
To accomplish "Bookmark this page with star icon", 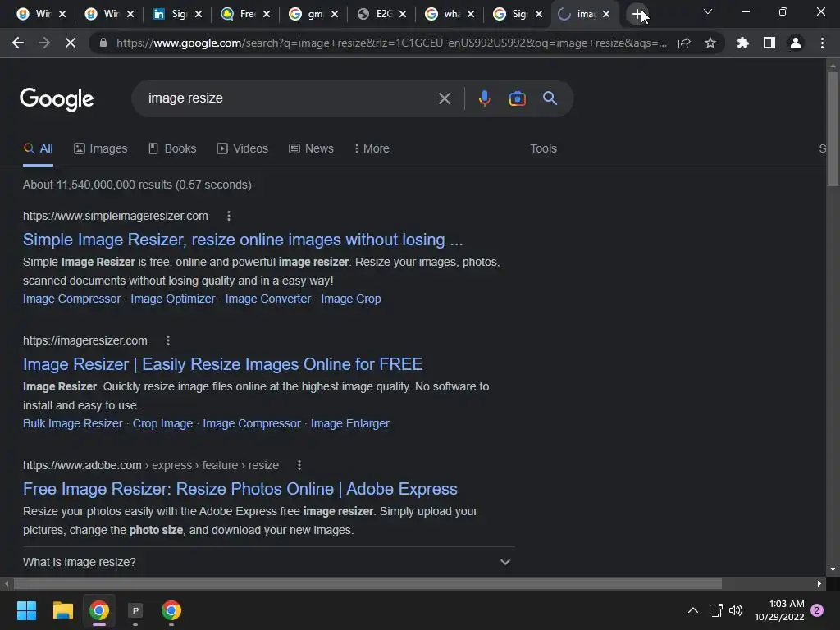I will (710, 43).
